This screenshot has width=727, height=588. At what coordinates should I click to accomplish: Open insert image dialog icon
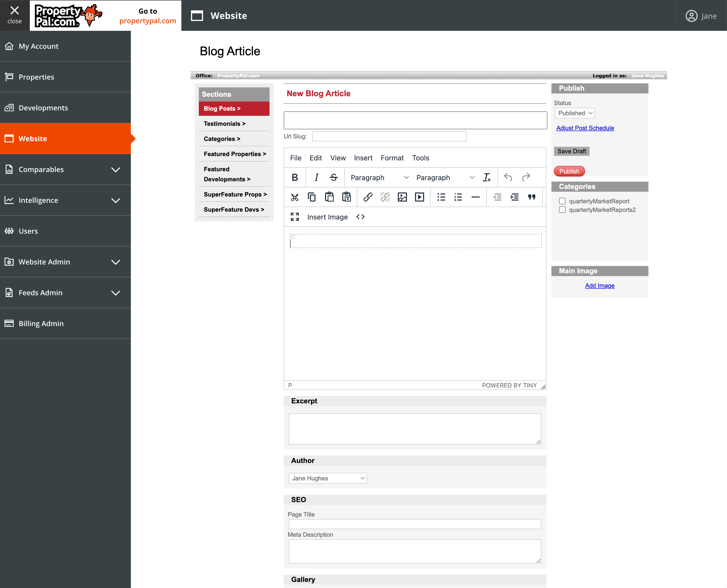click(402, 197)
